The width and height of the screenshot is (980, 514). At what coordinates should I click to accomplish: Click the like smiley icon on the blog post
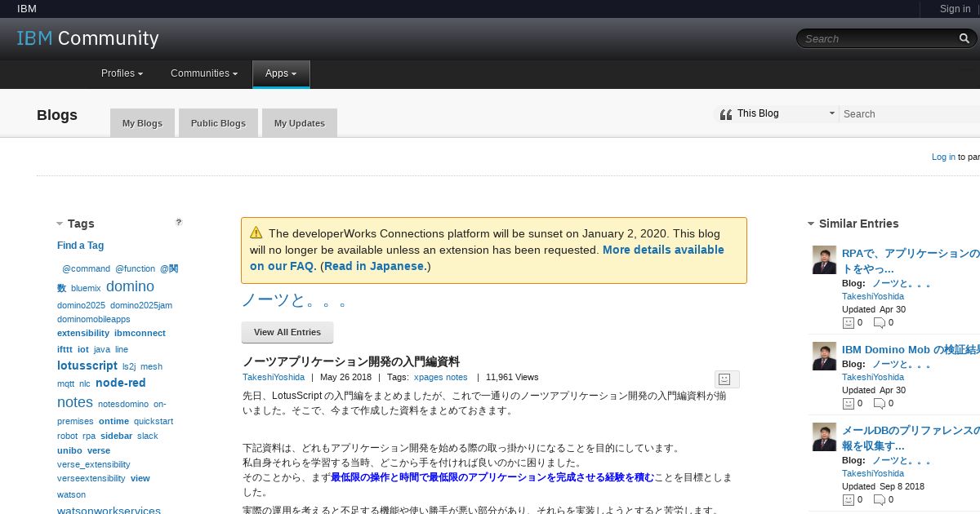coord(724,379)
